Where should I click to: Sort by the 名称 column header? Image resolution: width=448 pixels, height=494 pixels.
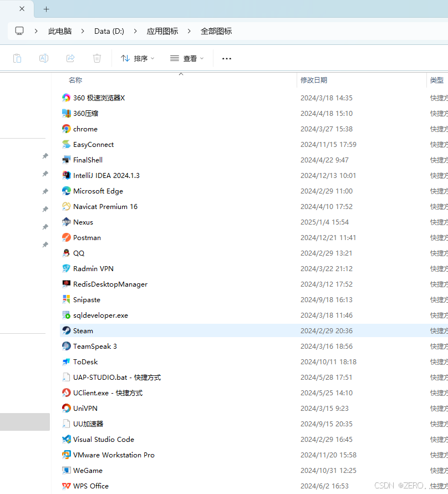(75, 80)
